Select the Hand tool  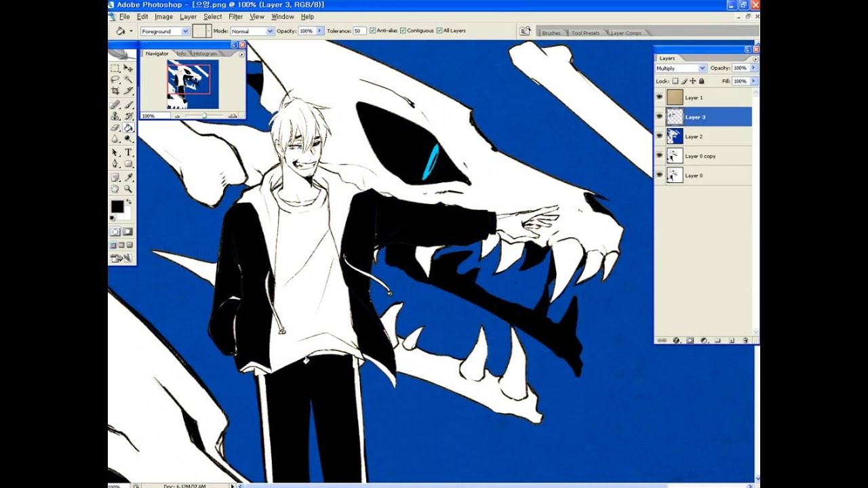tap(115, 188)
